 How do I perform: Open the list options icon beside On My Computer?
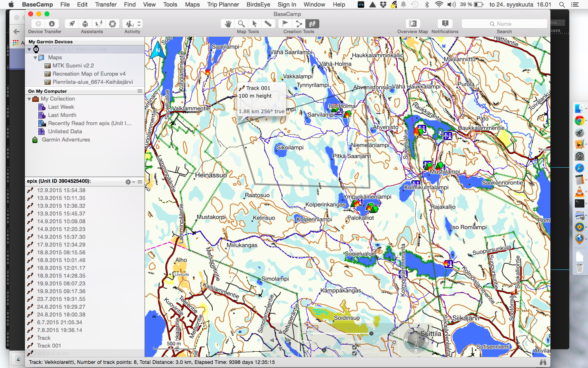pos(140,91)
